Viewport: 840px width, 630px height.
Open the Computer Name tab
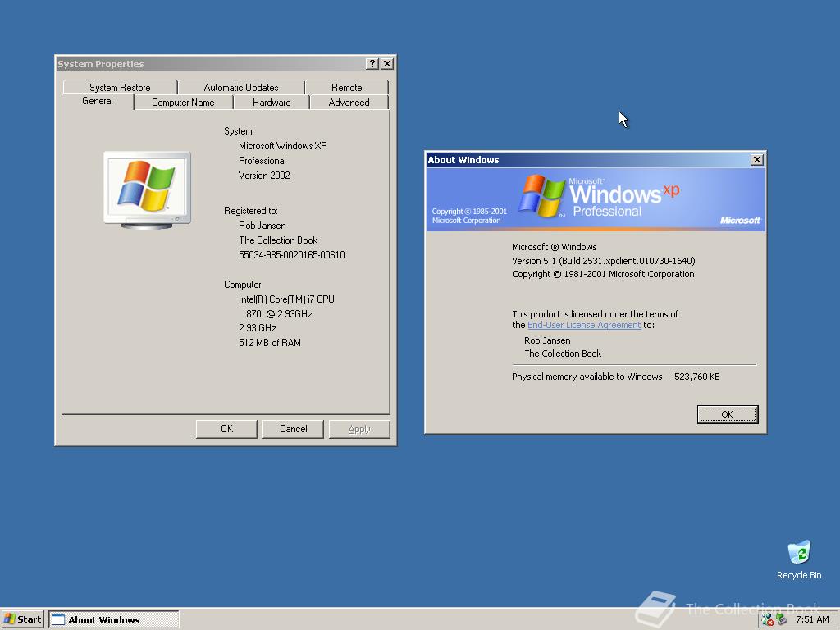[183, 103]
